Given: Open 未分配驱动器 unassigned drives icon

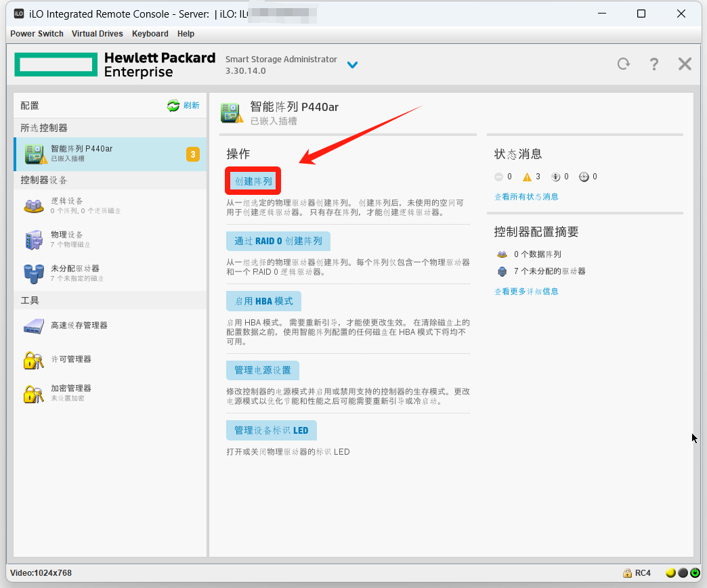Looking at the screenshot, I should pyautogui.click(x=33, y=273).
